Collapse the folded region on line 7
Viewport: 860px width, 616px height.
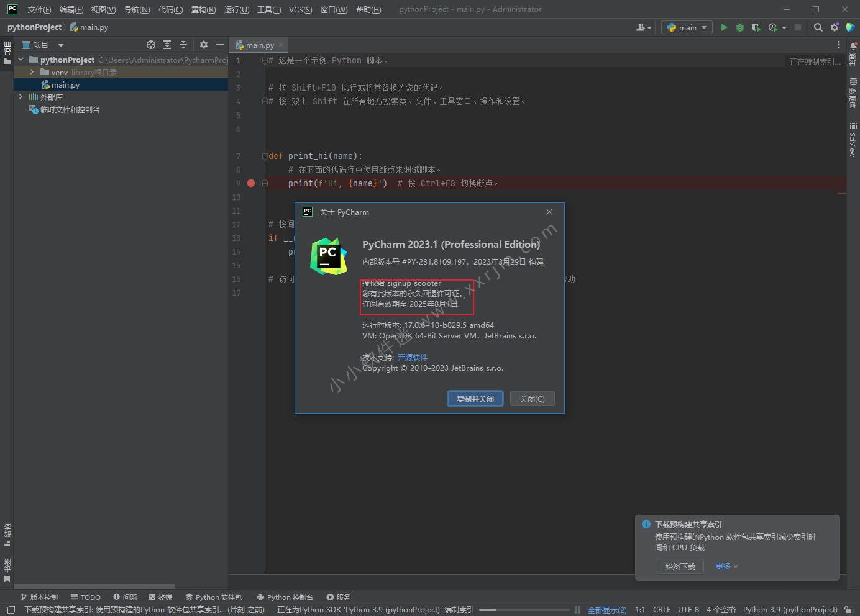pos(264,155)
